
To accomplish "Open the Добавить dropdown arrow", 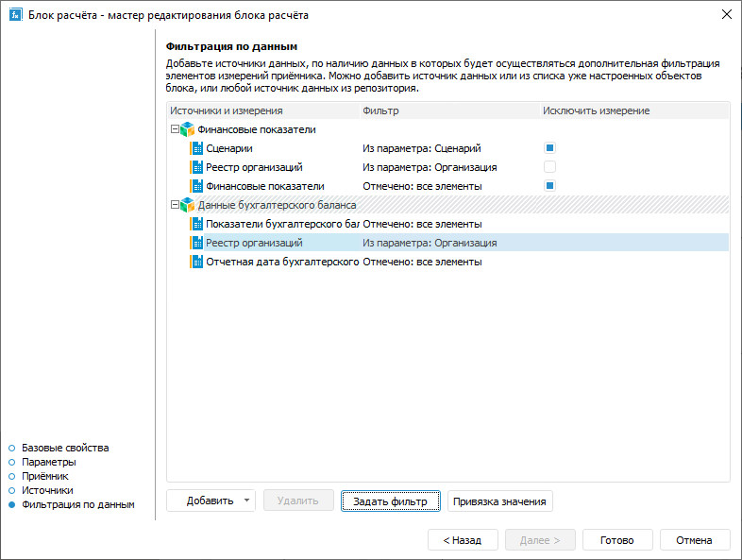I will click(246, 501).
